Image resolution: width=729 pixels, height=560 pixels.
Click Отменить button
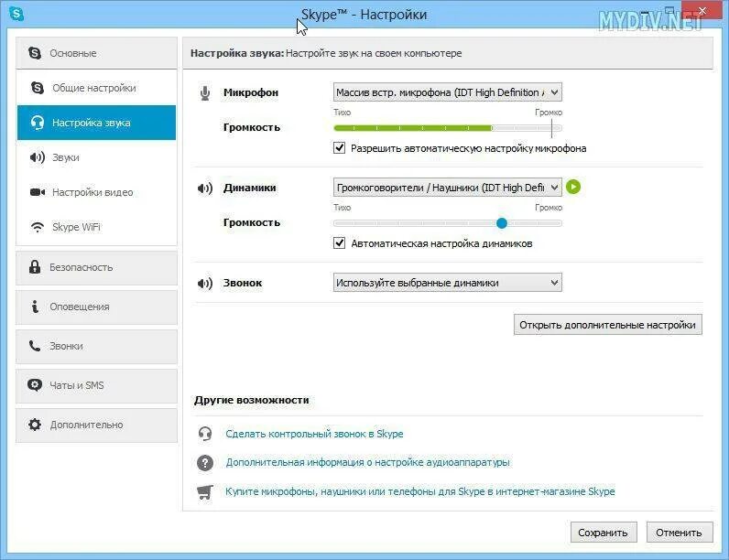(679, 533)
